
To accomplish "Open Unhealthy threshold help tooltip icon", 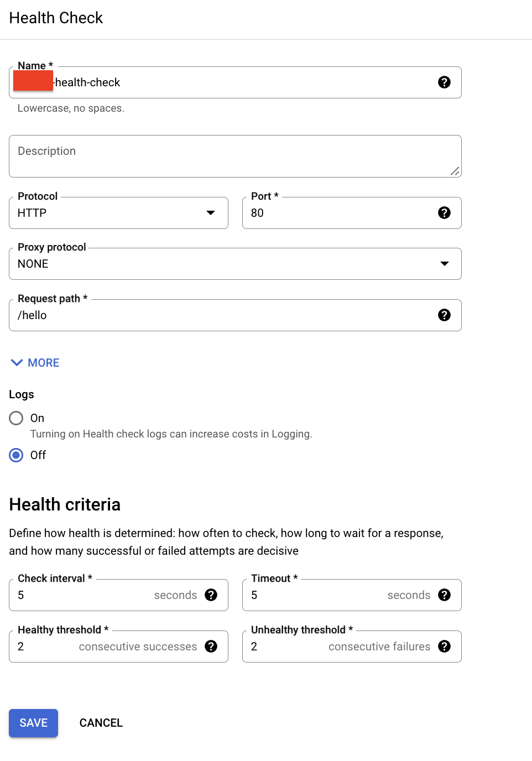I will click(444, 647).
